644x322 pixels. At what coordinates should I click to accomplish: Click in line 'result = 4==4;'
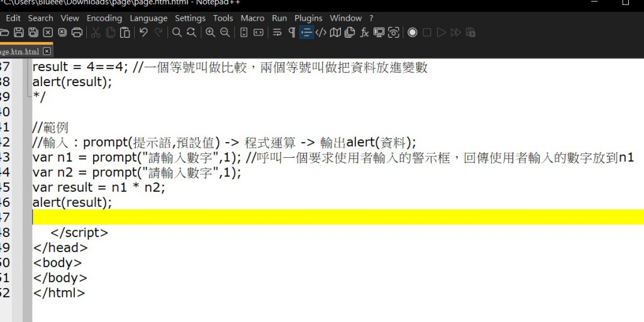pyautogui.click(x=230, y=67)
